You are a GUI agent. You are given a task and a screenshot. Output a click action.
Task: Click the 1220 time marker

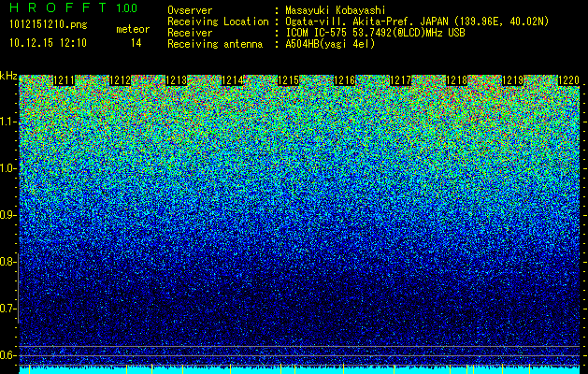point(569,80)
